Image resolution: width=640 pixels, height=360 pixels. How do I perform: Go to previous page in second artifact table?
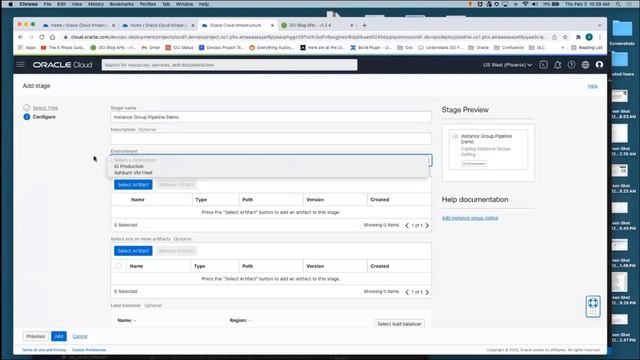click(407, 292)
